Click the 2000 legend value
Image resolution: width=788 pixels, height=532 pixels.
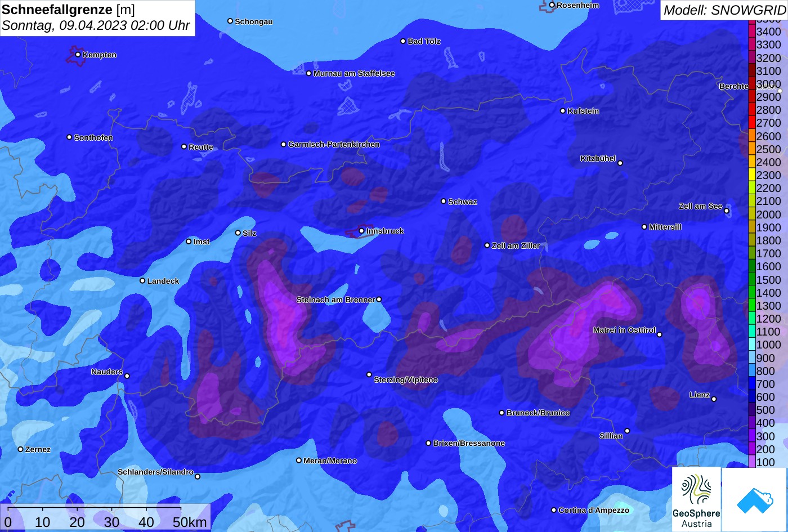coord(768,214)
